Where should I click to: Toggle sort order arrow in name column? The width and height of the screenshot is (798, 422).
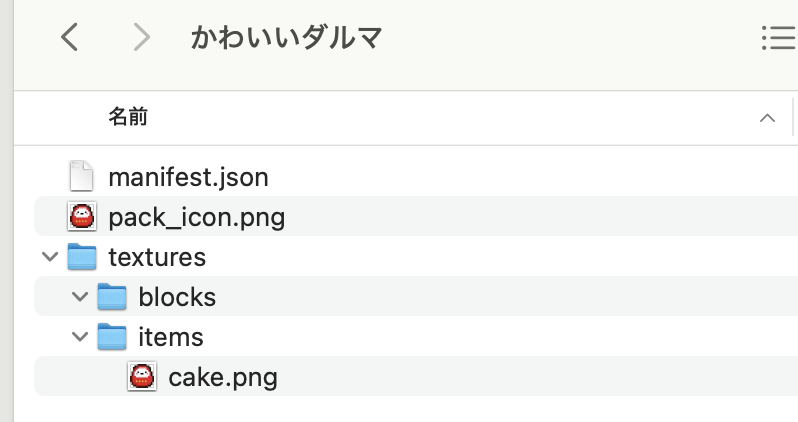coord(767,119)
